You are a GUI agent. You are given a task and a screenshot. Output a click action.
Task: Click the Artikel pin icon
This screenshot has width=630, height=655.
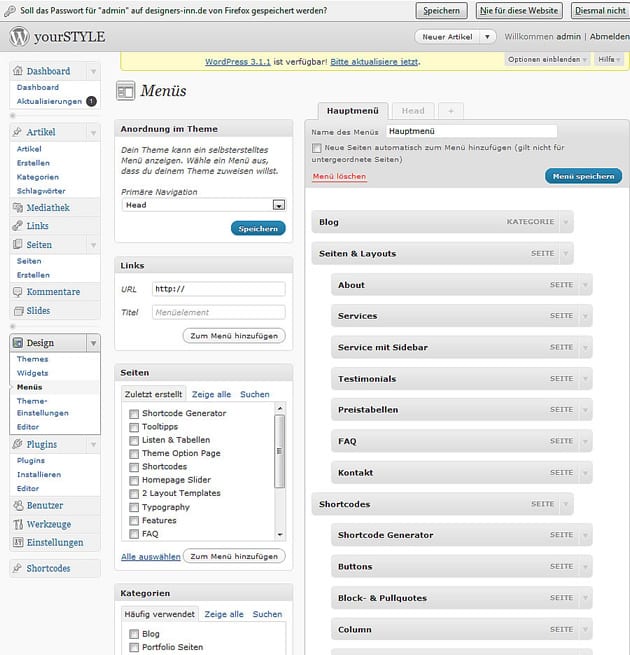coord(18,132)
